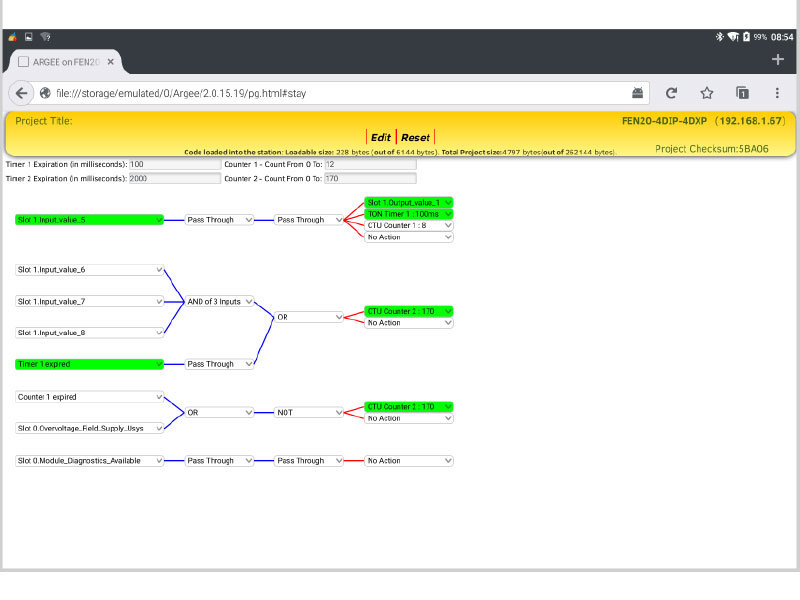Open the Slot 1.Input_value_5 dropdown
The width and height of the screenshot is (800, 600).
[x=89, y=220]
